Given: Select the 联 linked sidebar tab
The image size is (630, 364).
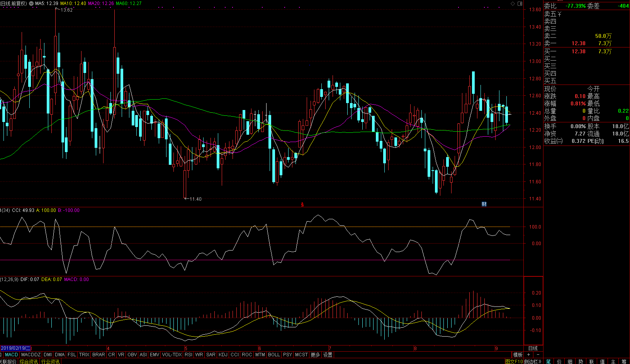Looking at the screenshot, I should 592,362.
